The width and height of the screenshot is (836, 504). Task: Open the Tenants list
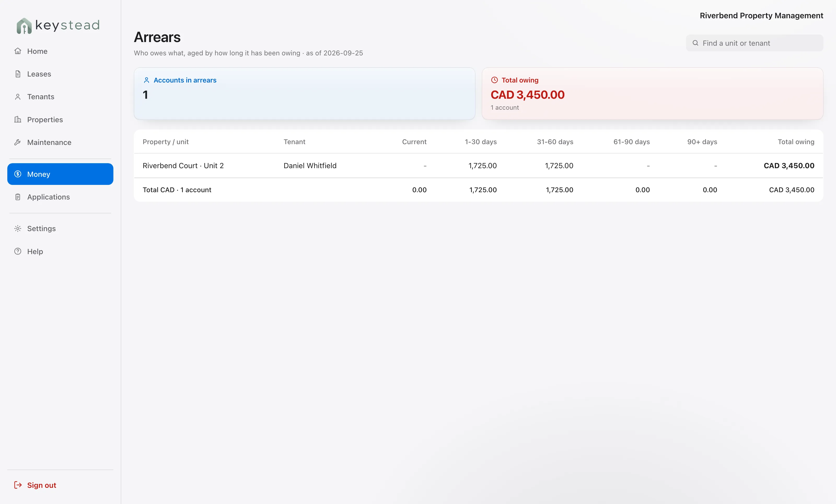coord(60,97)
